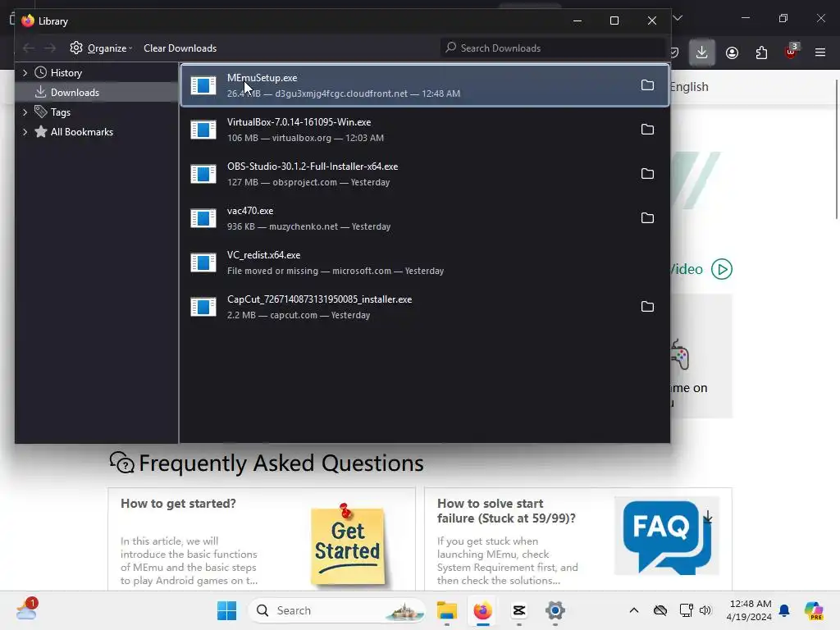Select Tags in the Library sidebar
This screenshot has height=630, width=840.
coord(61,112)
